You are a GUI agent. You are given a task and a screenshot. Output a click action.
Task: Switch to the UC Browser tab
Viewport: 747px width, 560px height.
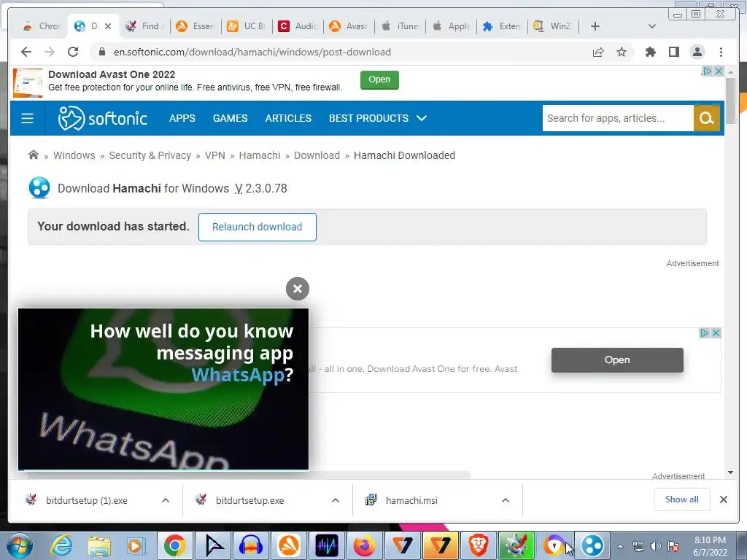[x=247, y=26]
